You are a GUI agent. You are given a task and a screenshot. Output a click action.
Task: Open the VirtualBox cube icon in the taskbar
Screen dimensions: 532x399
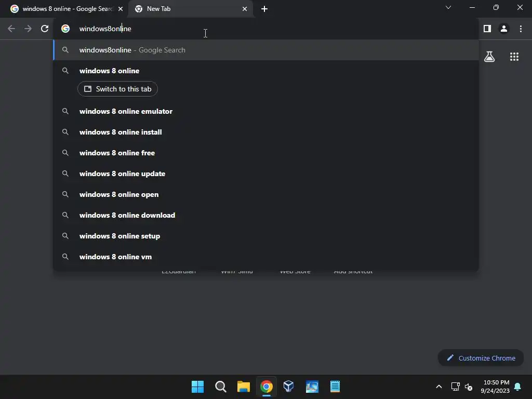click(289, 387)
